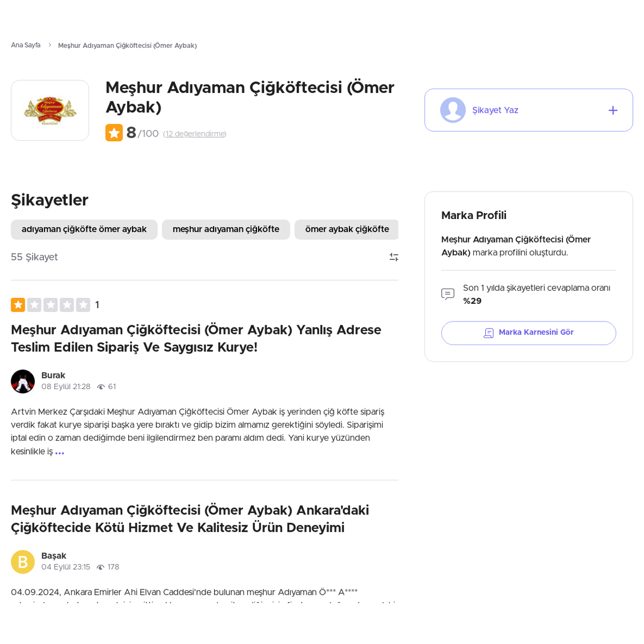Click the 04 Eylül 23:15 timestamp
The width and height of the screenshot is (644, 644).
tap(65, 567)
